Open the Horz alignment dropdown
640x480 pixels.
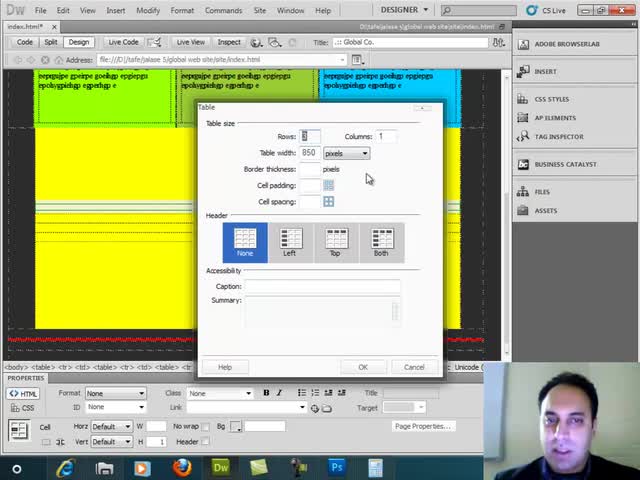pyautogui.click(x=111, y=427)
